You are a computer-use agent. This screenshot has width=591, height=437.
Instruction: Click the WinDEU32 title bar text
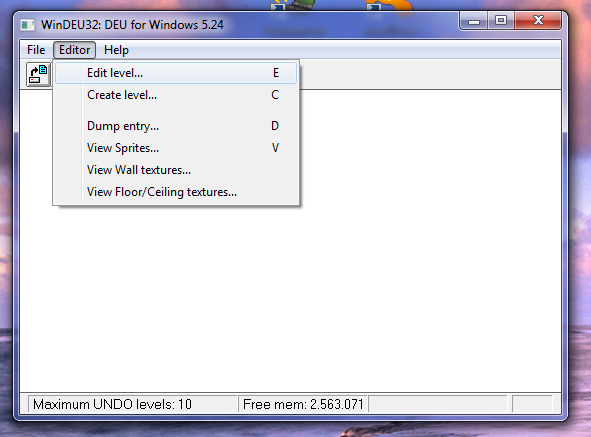point(132,25)
